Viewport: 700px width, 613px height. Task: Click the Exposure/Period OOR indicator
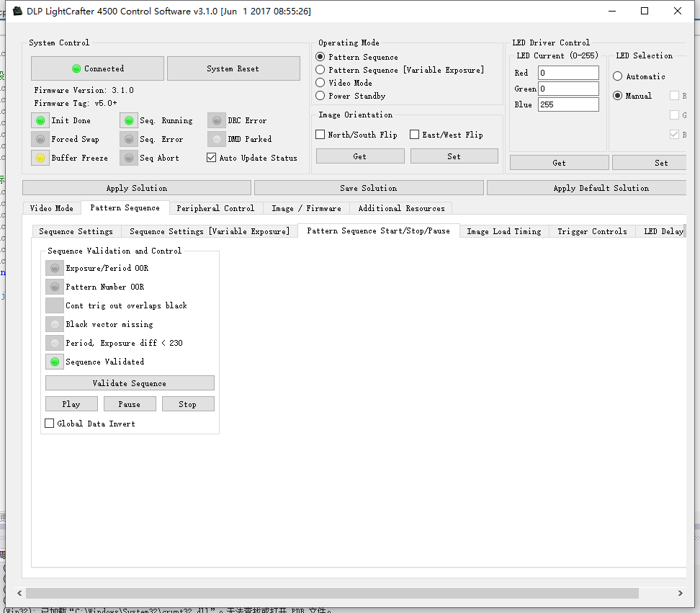point(55,269)
